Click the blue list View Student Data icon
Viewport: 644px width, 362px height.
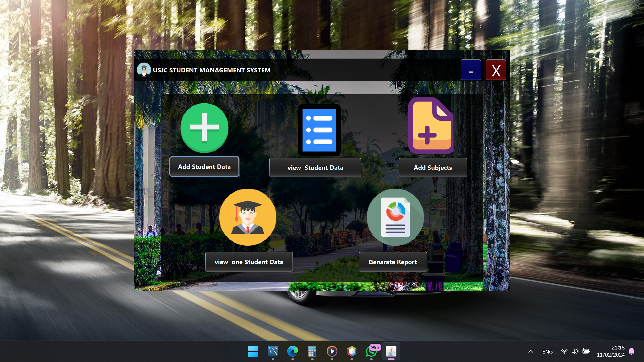[319, 130]
